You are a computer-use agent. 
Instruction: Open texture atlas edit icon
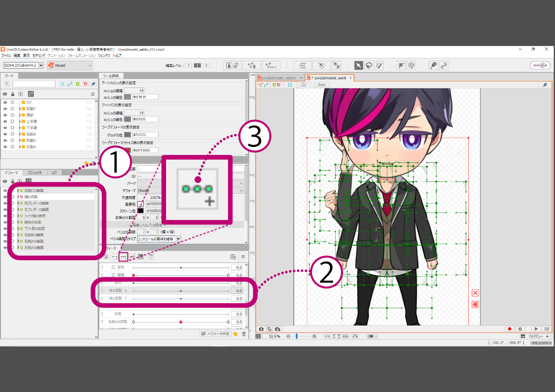[x=233, y=65]
